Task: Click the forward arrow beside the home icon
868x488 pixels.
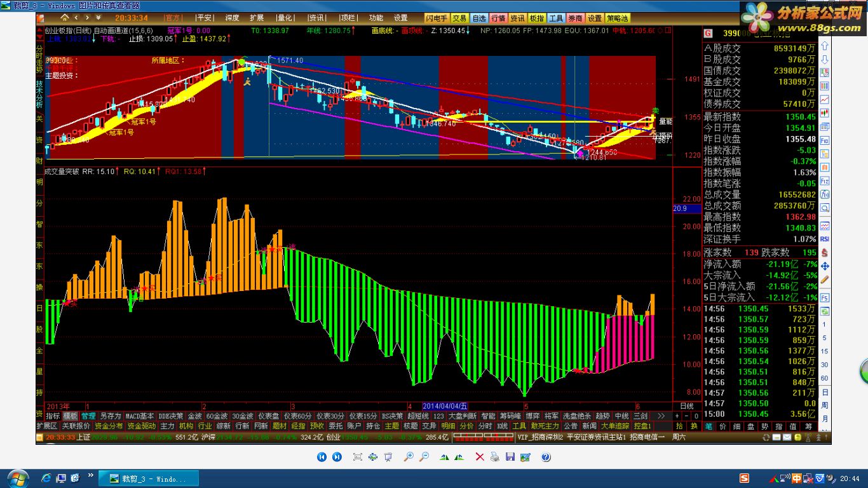Action: click(86, 18)
